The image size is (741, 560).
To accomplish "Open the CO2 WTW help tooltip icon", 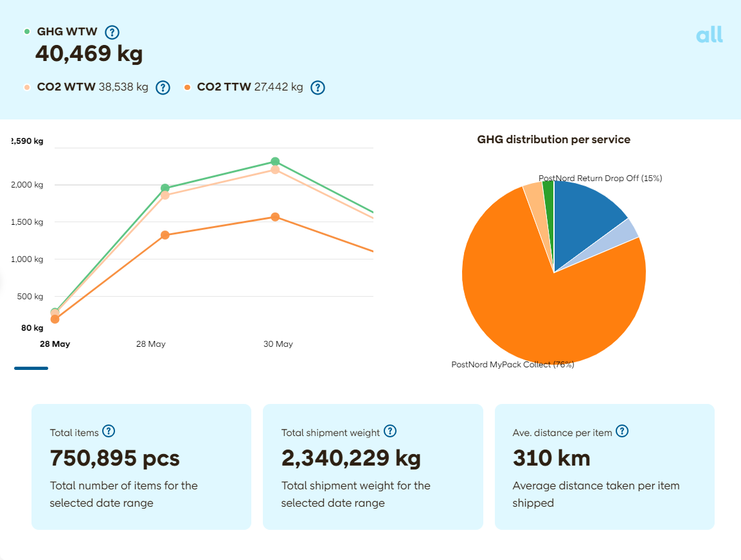I will point(163,88).
